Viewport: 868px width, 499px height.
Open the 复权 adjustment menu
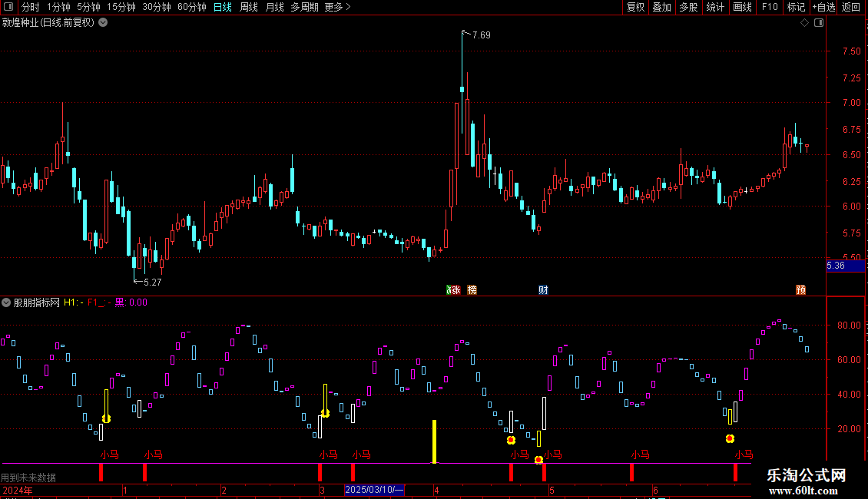635,7
